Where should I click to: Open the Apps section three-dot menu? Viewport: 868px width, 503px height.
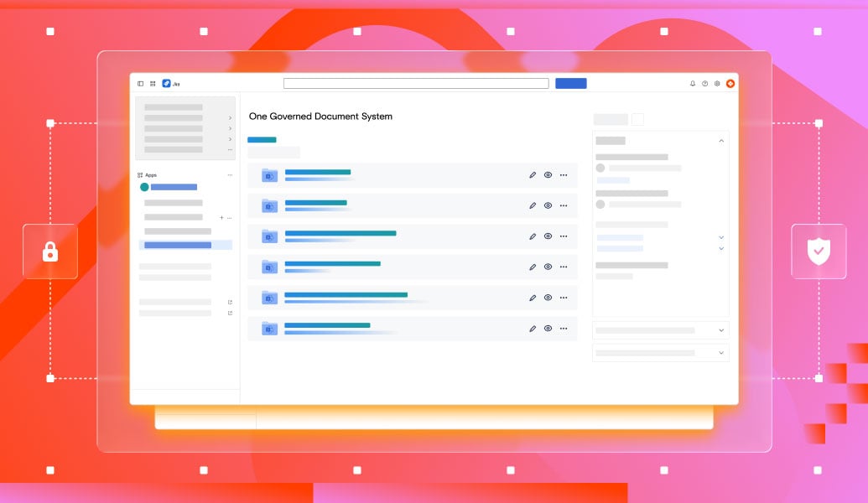coord(230,175)
